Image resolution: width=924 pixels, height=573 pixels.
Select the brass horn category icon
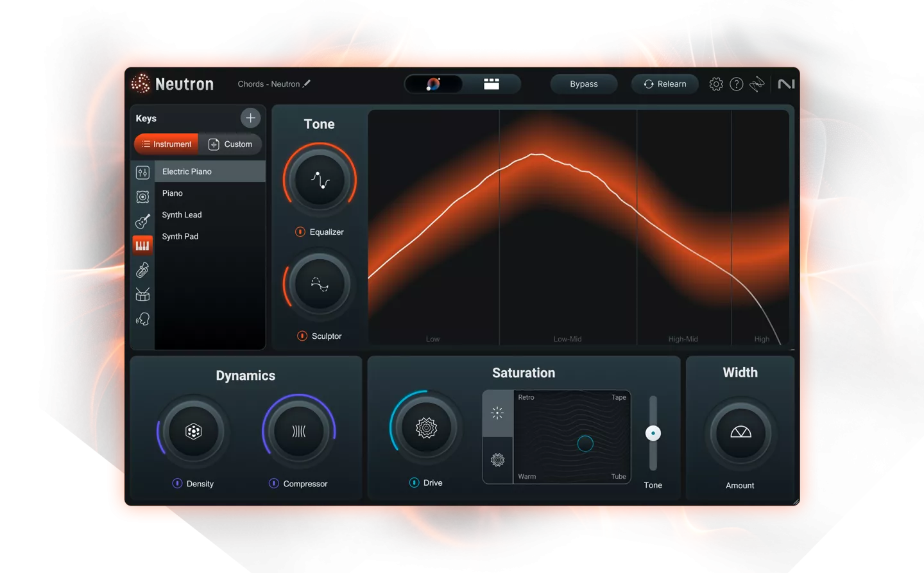pyautogui.click(x=142, y=270)
